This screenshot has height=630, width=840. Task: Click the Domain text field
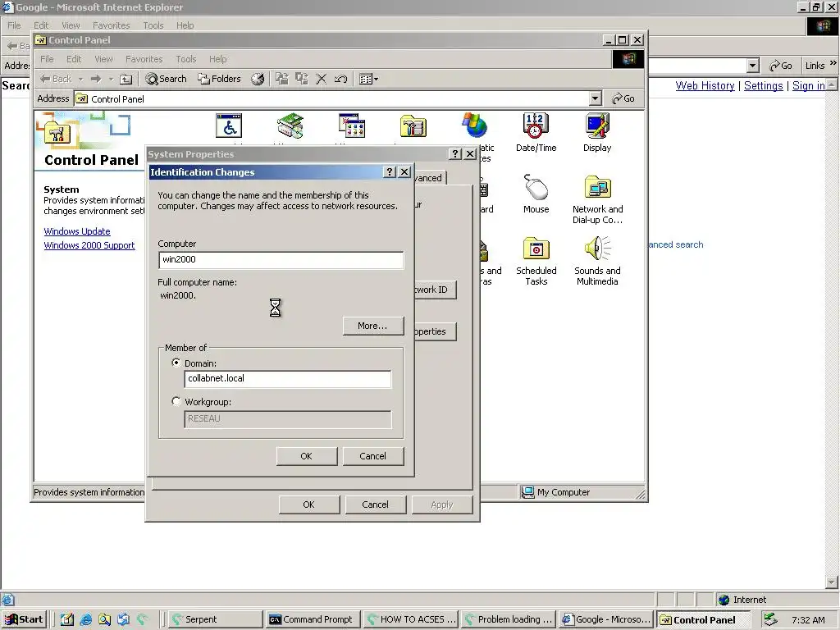coord(288,379)
